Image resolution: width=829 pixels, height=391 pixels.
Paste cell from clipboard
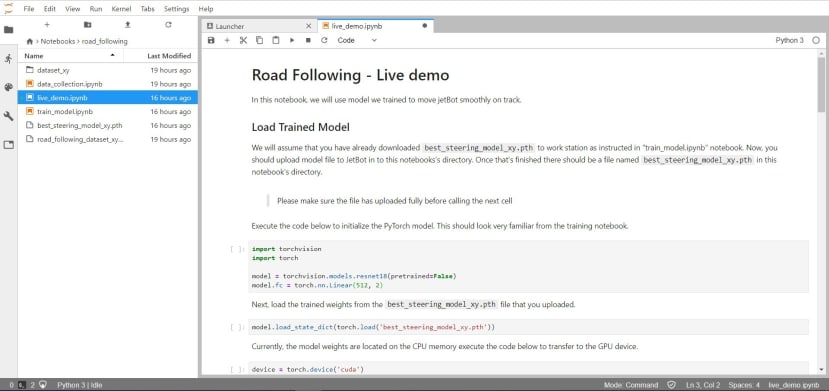click(275, 40)
